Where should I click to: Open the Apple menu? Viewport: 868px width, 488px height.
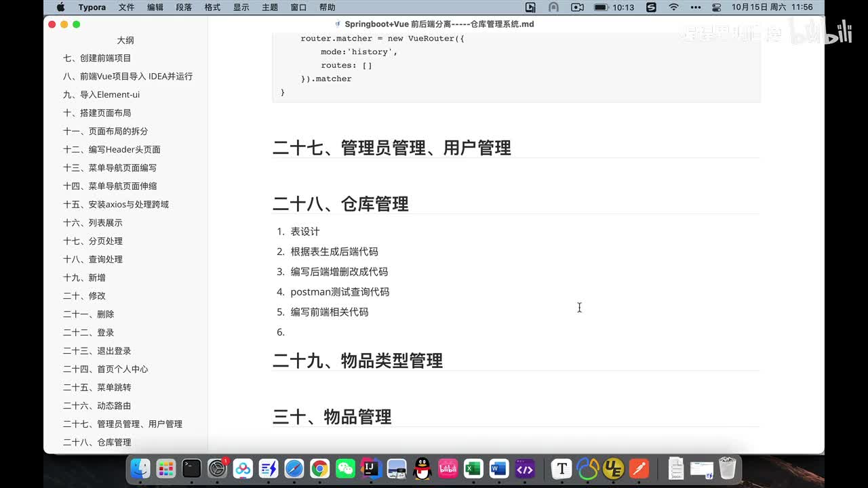60,7
